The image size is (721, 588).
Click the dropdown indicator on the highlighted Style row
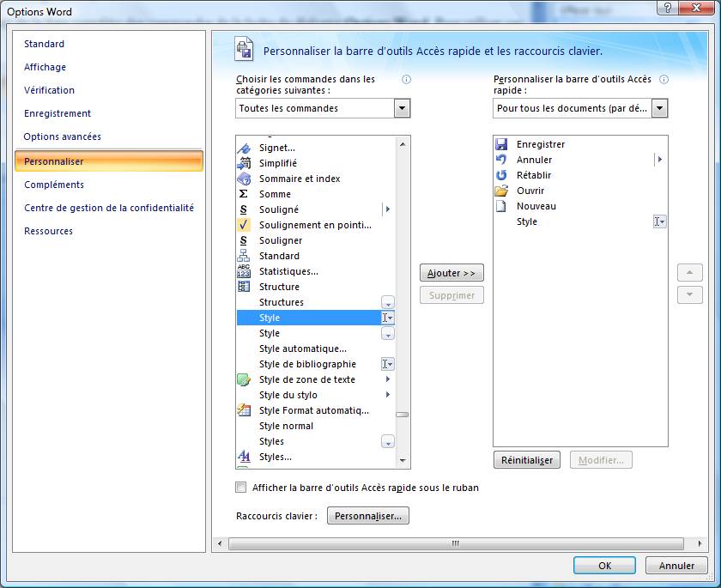[x=388, y=318]
